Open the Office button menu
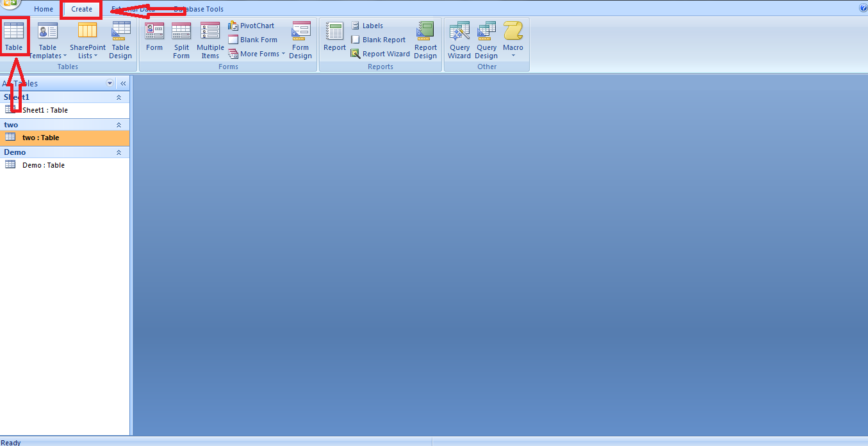 pos(9,4)
